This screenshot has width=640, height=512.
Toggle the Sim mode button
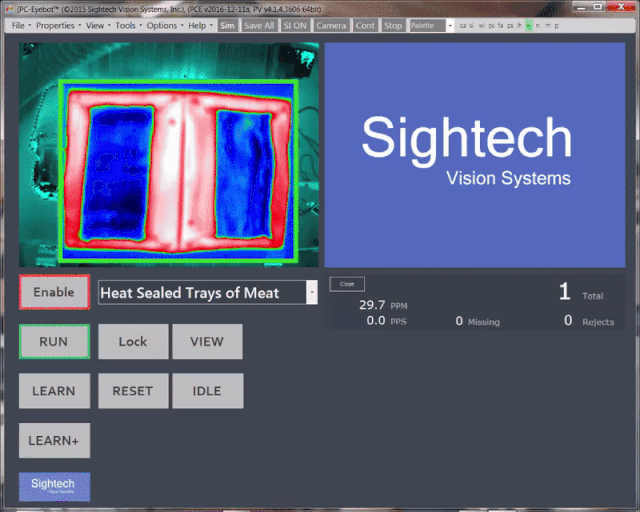pos(228,25)
